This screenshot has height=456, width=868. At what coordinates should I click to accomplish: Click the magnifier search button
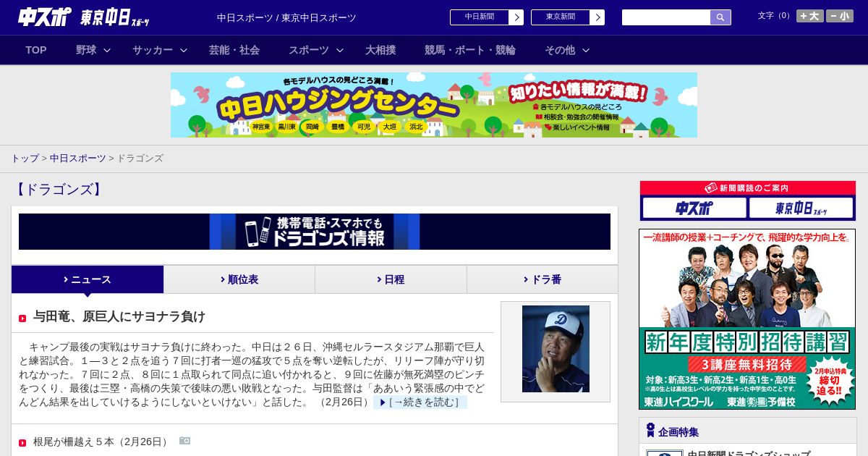click(720, 17)
